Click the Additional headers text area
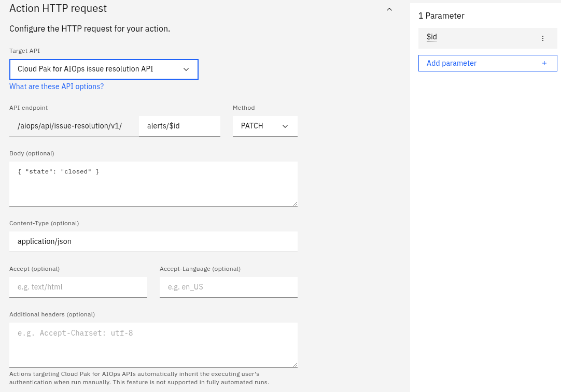Viewport: 561px width, 392px height. tap(153, 345)
